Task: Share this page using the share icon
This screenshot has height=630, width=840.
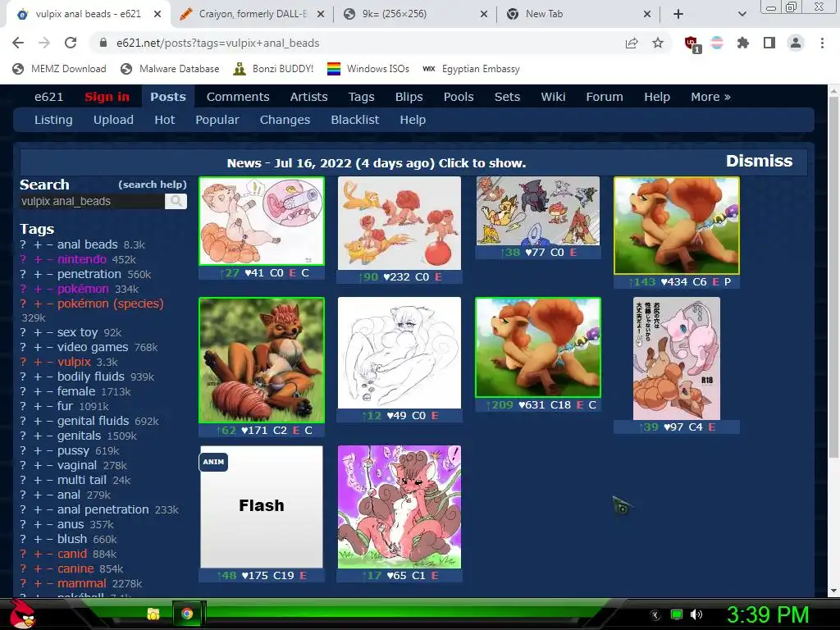Action: 632,43
